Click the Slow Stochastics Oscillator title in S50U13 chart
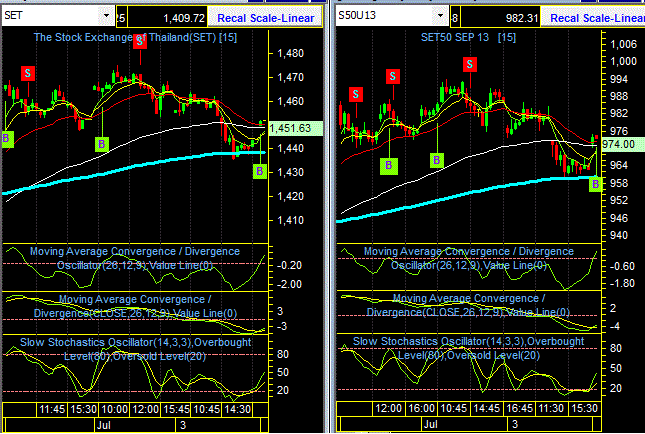The image size is (645, 434). click(x=469, y=348)
